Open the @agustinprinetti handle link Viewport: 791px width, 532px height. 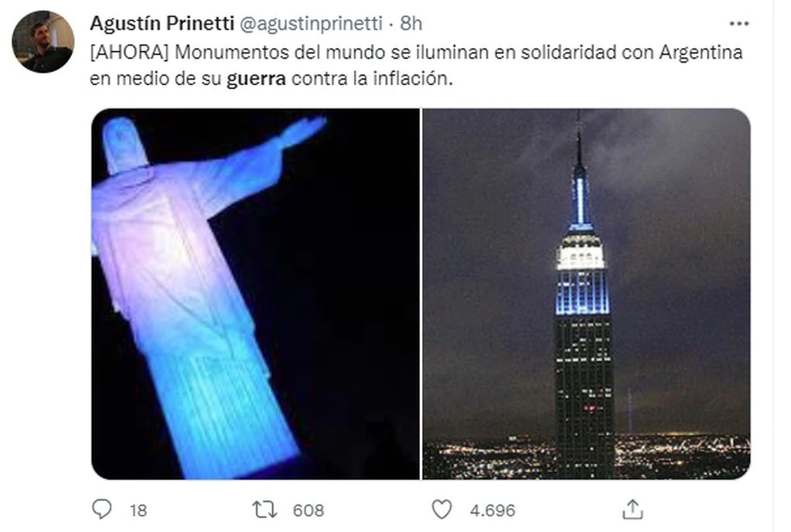pyautogui.click(x=310, y=24)
